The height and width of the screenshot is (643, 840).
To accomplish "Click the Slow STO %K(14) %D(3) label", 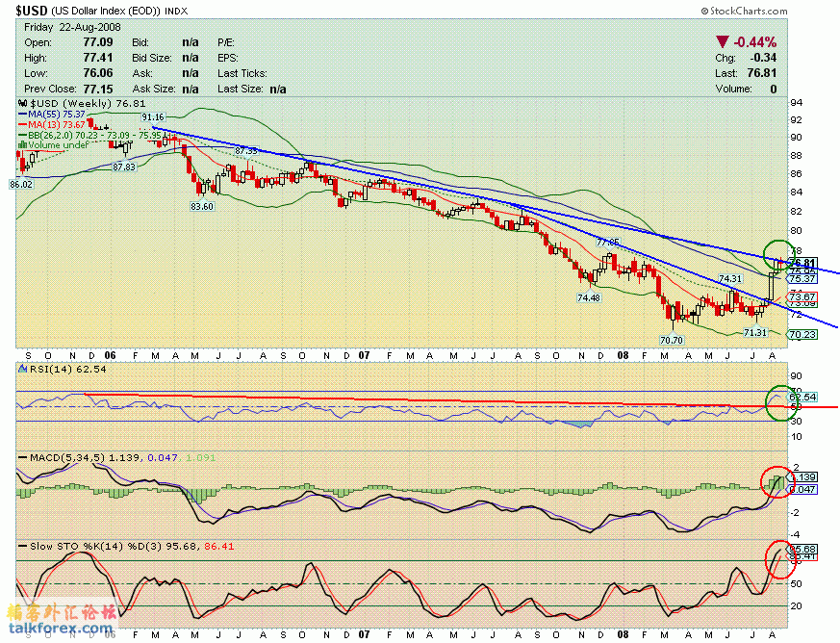I will tap(90, 547).
